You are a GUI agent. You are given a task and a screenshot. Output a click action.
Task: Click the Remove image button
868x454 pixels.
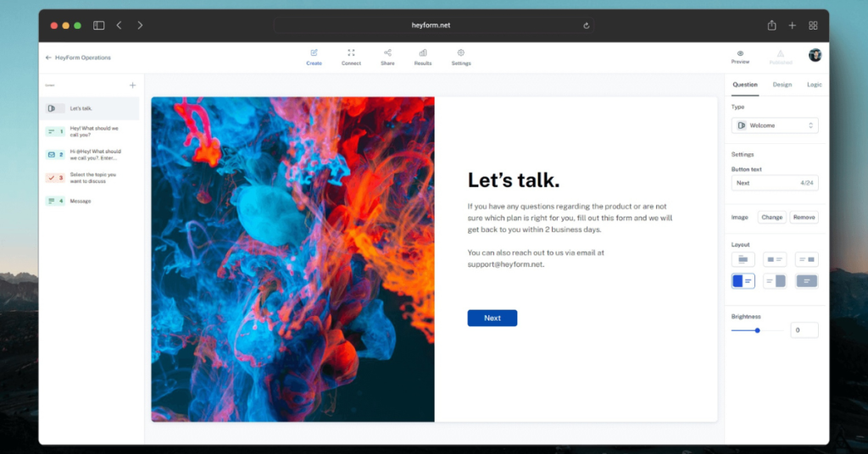[x=804, y=217]
